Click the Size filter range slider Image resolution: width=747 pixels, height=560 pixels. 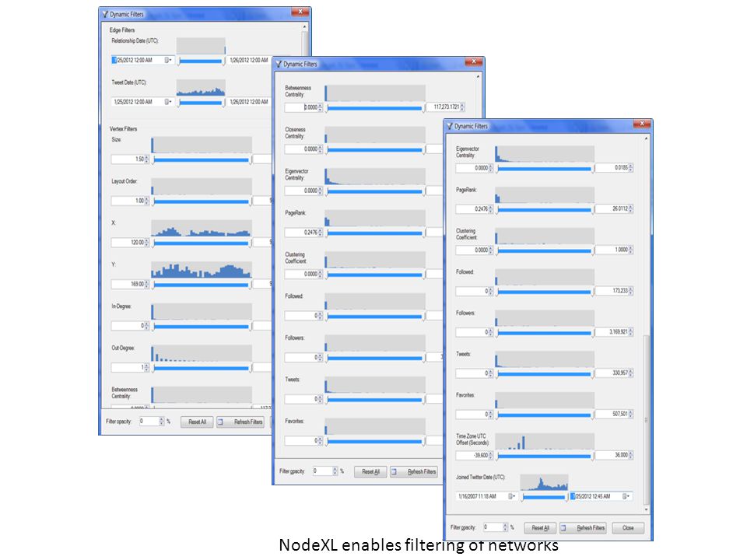(x=202, y=160)
